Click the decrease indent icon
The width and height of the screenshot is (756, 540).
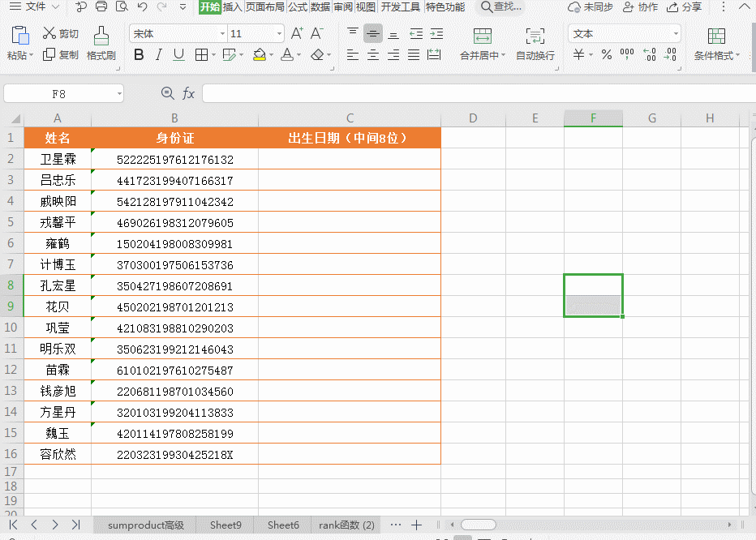[x=415, y=33]
